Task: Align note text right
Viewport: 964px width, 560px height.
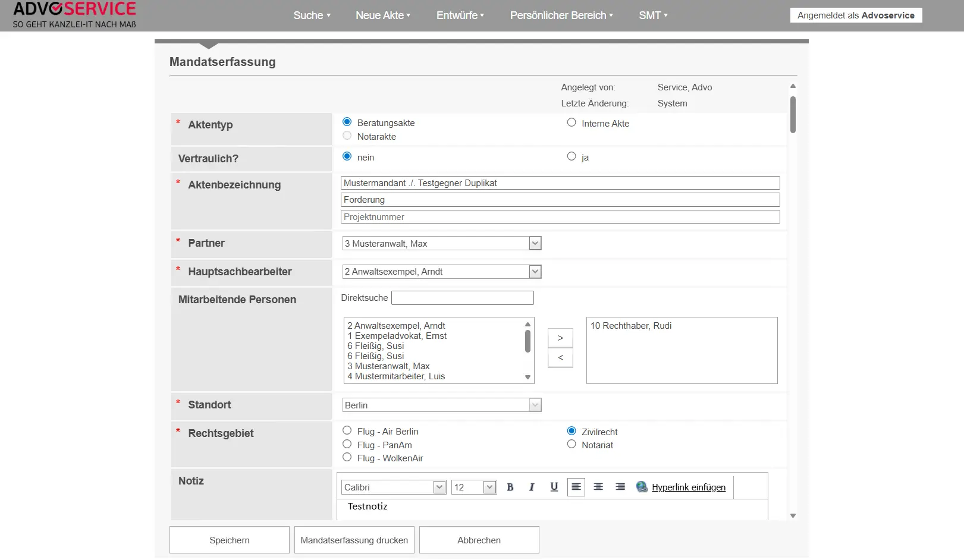Action: [x=620, y=487]
